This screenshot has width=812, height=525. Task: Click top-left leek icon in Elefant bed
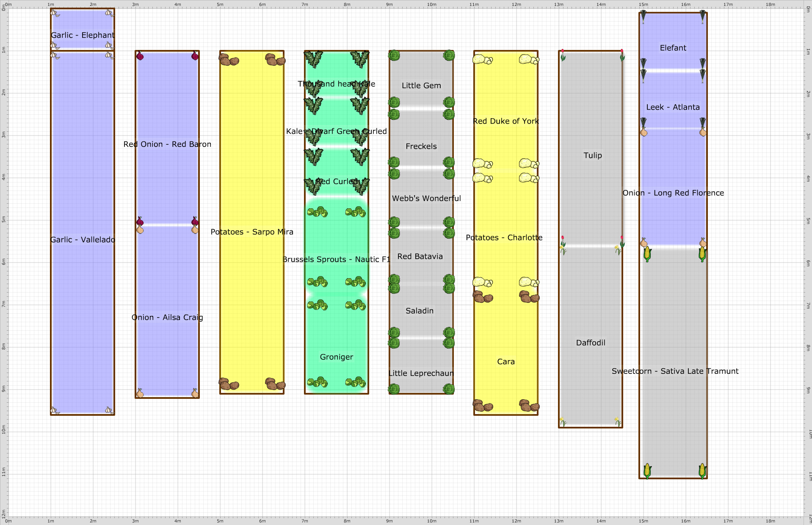point(644,17)
